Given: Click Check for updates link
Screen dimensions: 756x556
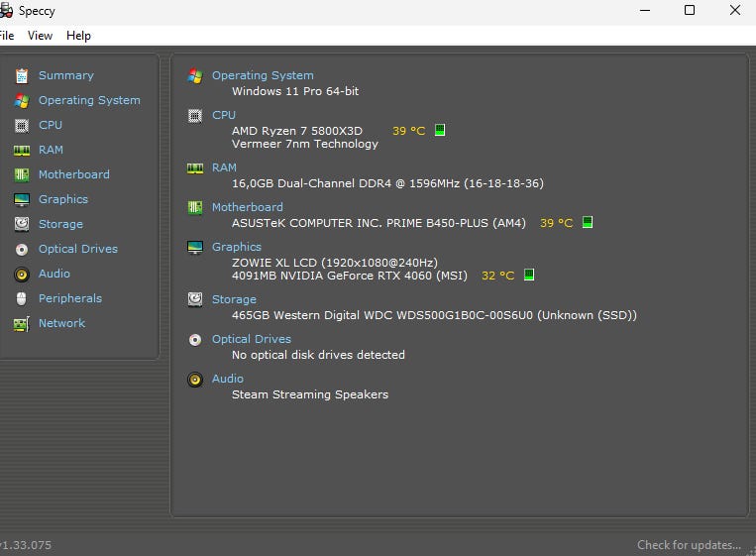Looking at the screenshot, I should [689, 545].
